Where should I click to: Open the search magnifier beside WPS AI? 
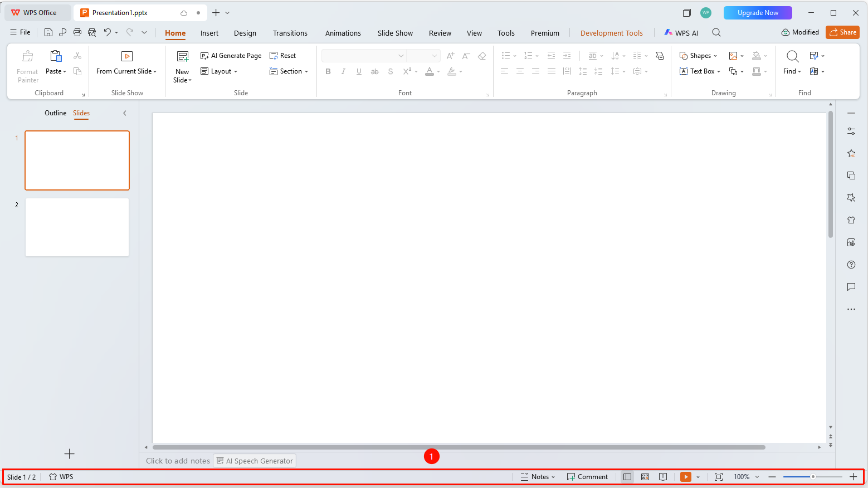click(716, 33)
